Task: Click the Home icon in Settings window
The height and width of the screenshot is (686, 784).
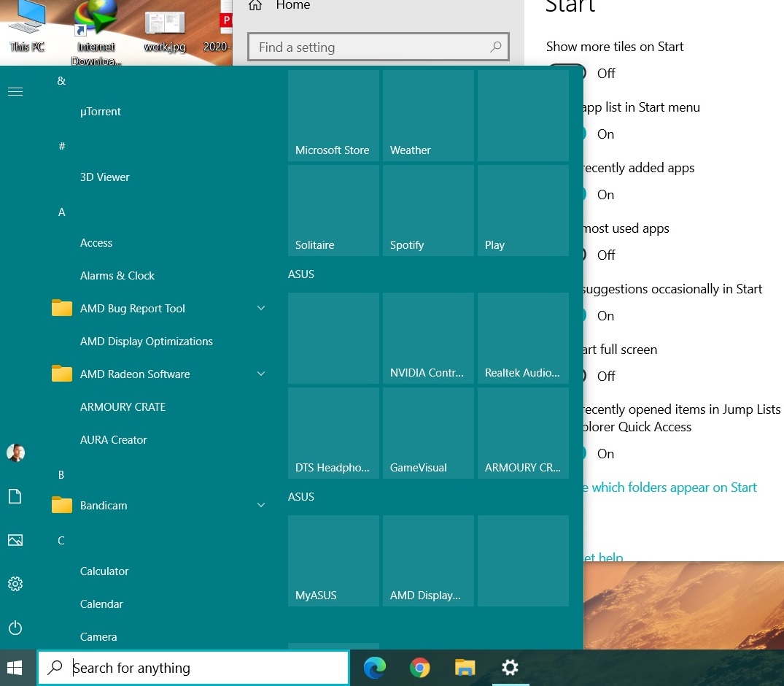Action: (255, 5)
